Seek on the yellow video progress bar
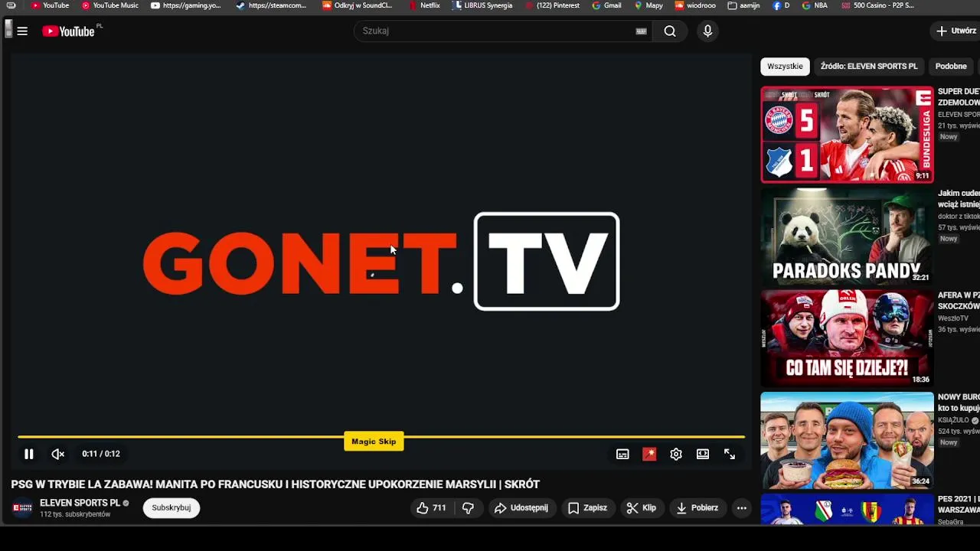 [x=381, y=437]
